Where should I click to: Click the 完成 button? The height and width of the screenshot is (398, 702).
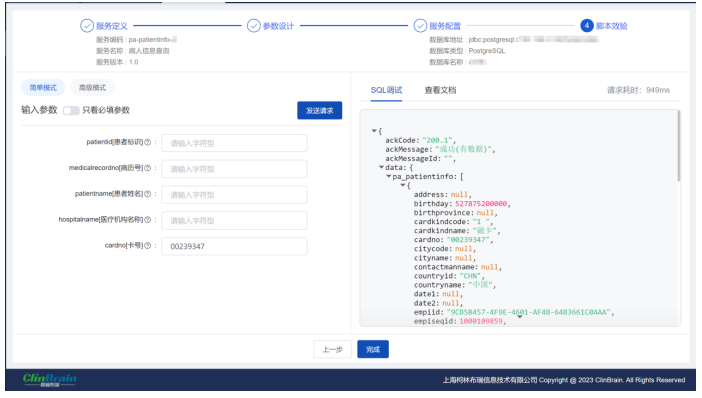pyautogui.click(x=373, y=350)
